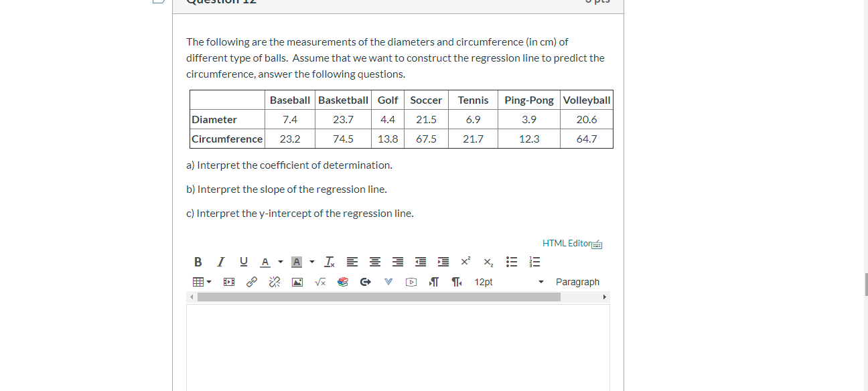Apply superscript formatting
Viewport: 868px width, 391px height.
tap(464, 261)
